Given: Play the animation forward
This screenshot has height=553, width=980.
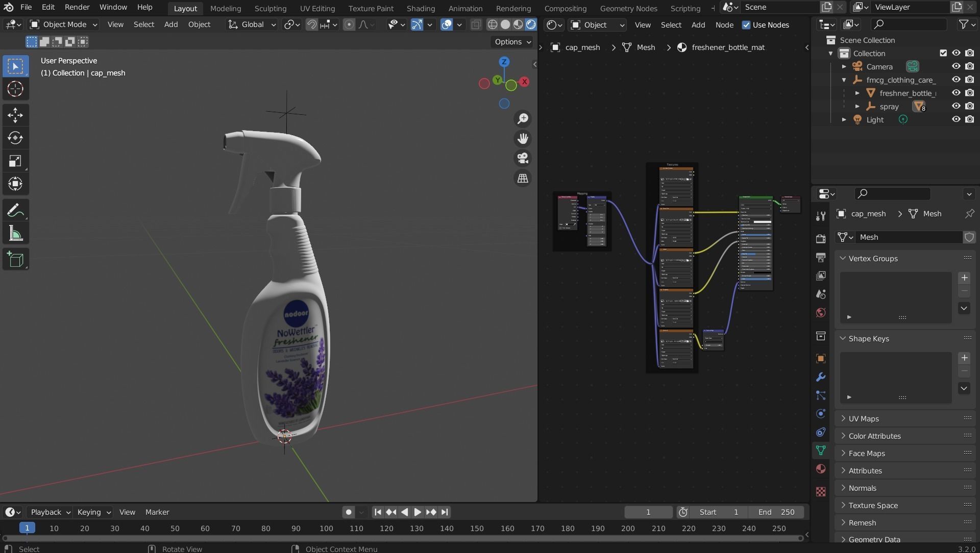Looking at the screenshot, I should coord(418,512).
